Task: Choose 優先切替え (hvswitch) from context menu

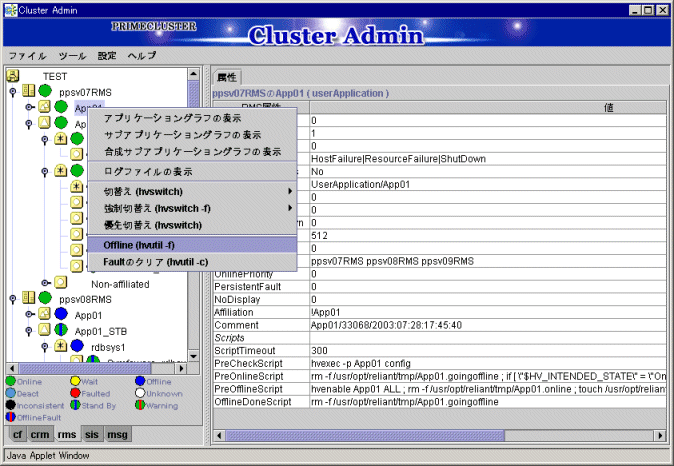Action: 192,225
